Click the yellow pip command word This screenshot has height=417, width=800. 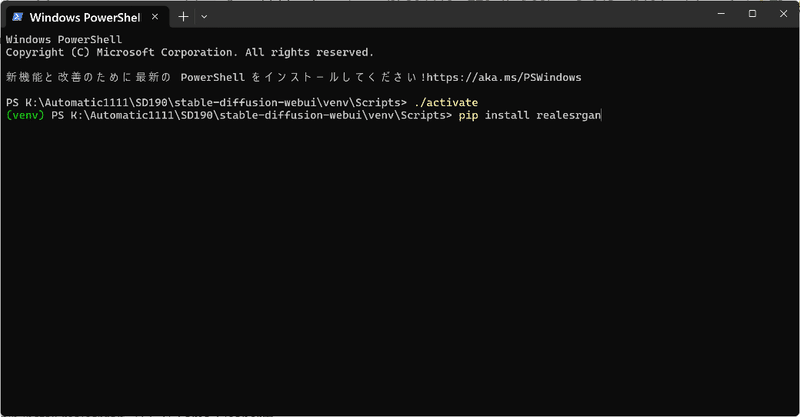pyautogui.click(x=468, y=115)
